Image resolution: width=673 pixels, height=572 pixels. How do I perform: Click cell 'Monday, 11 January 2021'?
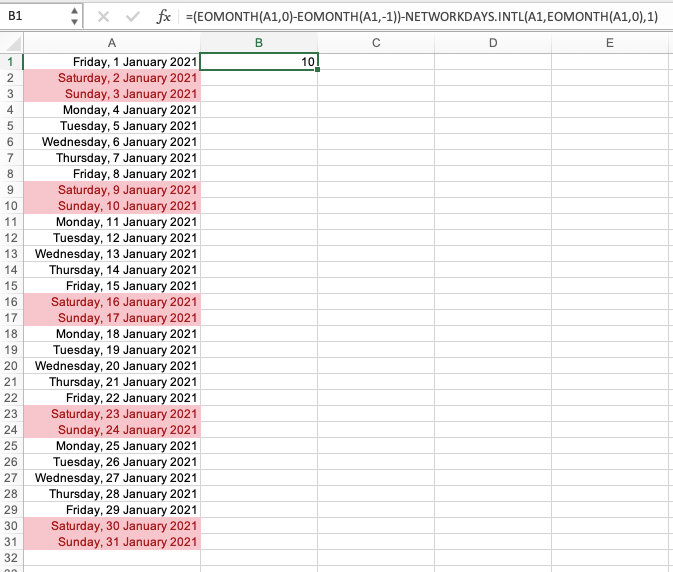[x=112, y=222]
